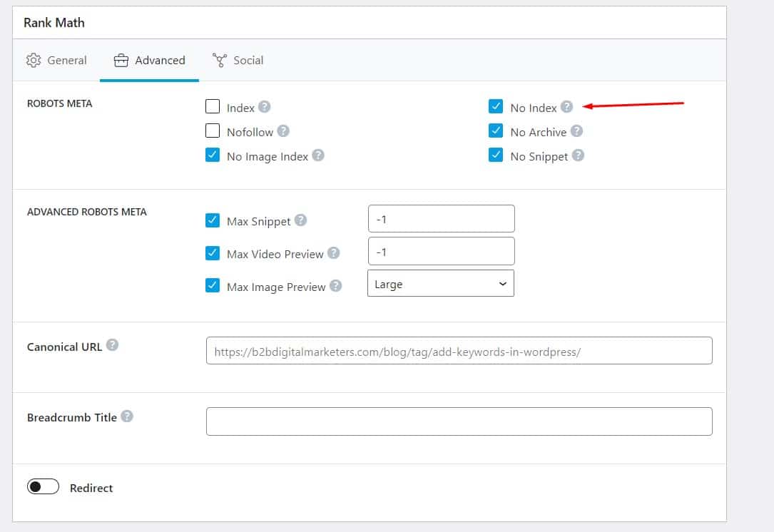Click the ADVANCED ROBOTS META label

click(x=87, y=213)
